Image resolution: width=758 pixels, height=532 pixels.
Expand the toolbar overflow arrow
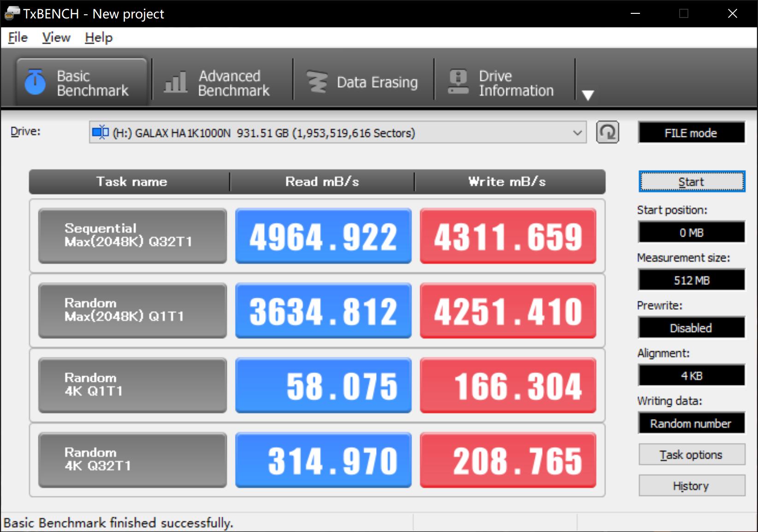click(588, 95)
